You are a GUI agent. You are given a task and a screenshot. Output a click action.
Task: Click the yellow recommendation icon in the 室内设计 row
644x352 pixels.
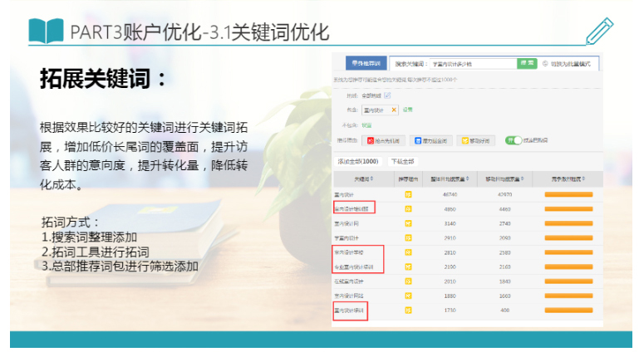pyautogui.click(x=408, y=193)
